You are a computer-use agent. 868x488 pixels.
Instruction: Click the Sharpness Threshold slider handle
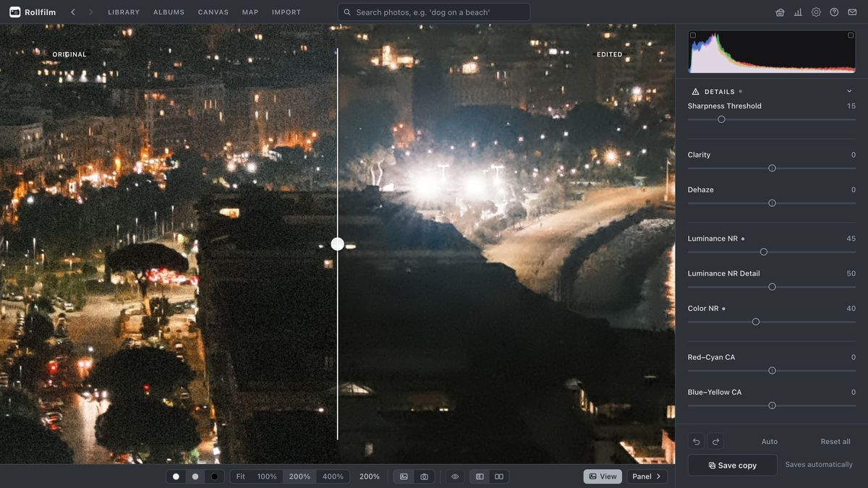(721, 119)
